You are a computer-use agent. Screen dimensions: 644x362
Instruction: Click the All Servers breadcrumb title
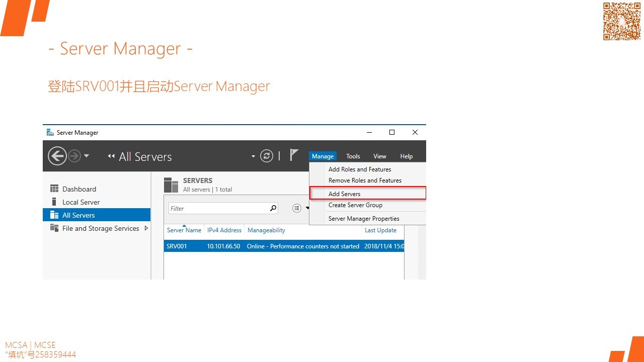pyautogui.click(x=145, y=157)
